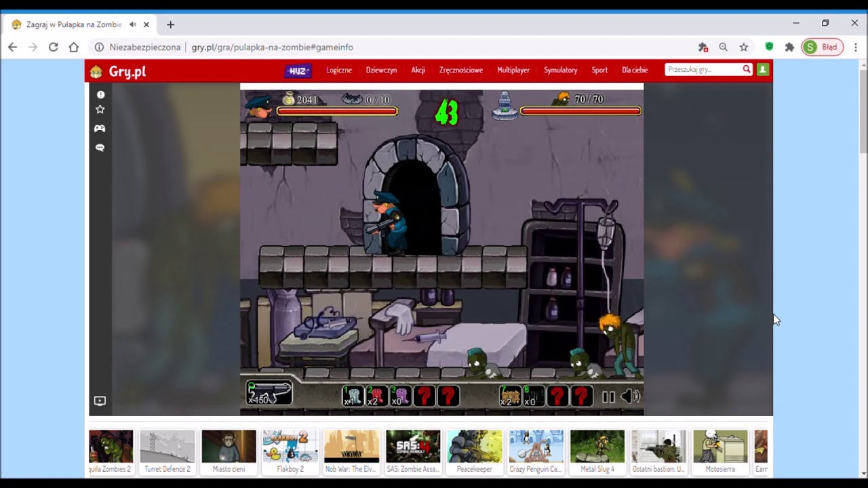
Task: Open the Flakboy 2 game thumbnail
Action: click(290, 452)
